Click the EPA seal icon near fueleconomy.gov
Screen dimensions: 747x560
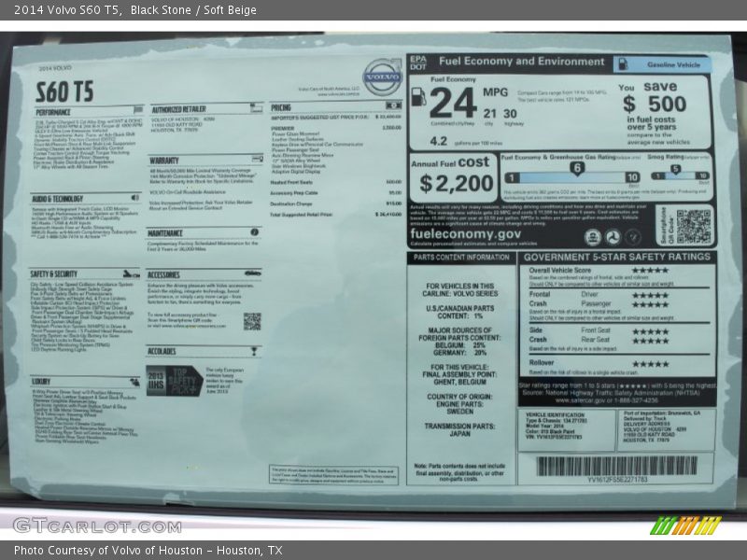click(x=592, y=237)
